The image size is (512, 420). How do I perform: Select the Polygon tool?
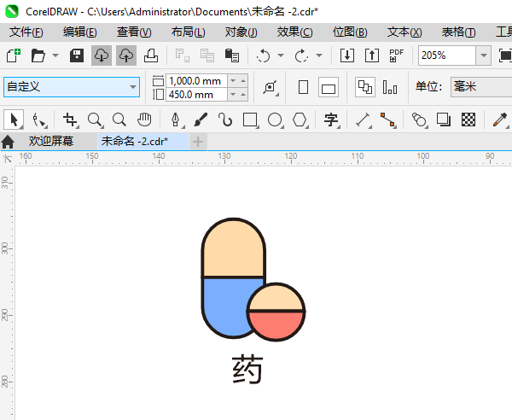point(300,120)
